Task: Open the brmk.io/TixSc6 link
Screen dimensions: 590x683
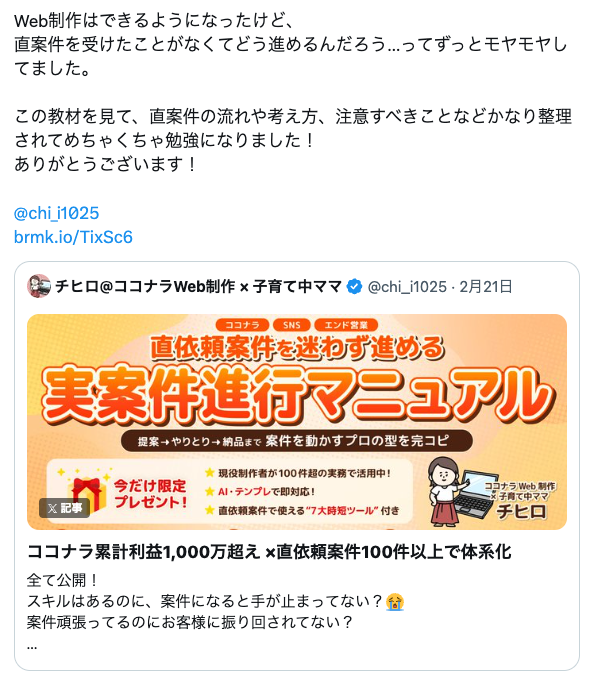Action: (x=73, y=237)
